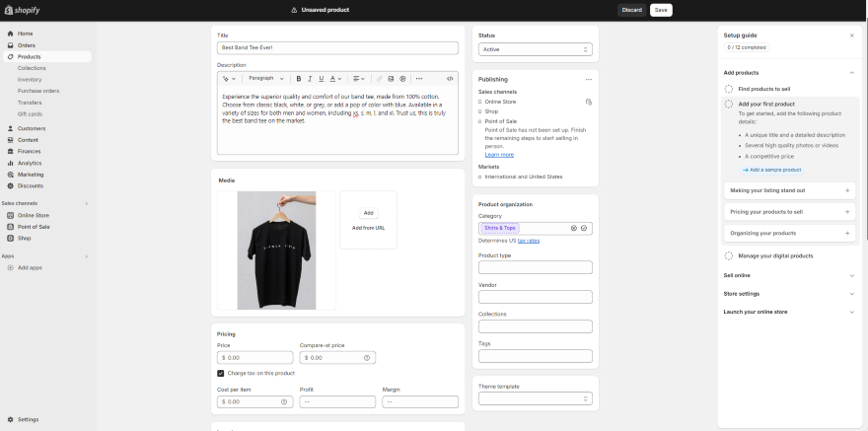Toggle bold formatting

(x=299, y=79)
